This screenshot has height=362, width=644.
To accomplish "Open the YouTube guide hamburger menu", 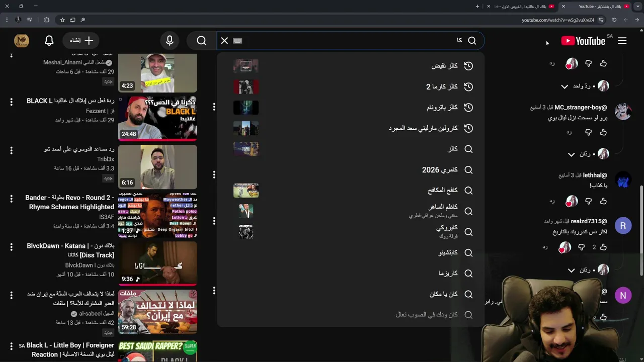I will [x=622, y=41].
